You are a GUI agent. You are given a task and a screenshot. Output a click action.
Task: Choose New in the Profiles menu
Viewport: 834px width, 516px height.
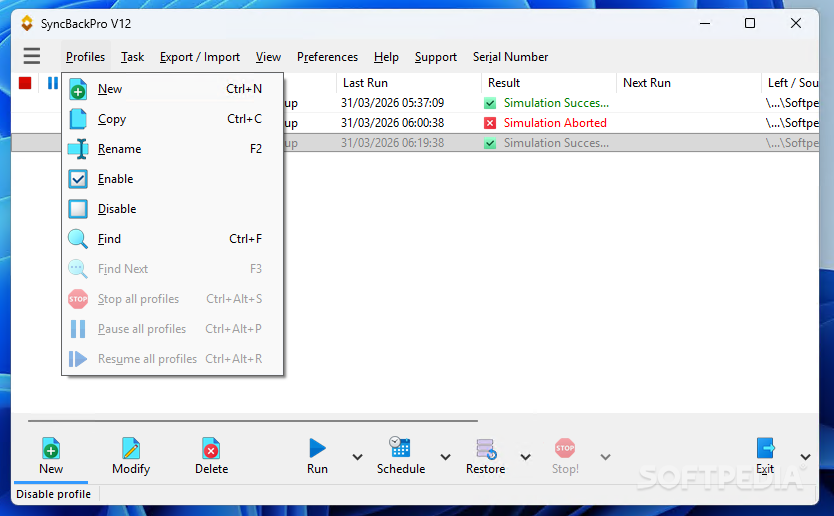[172, 89]
